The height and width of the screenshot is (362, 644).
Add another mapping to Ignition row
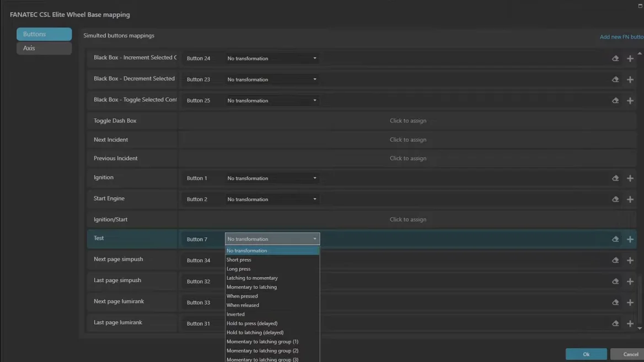pyautogui.click(x=630, y=178)
